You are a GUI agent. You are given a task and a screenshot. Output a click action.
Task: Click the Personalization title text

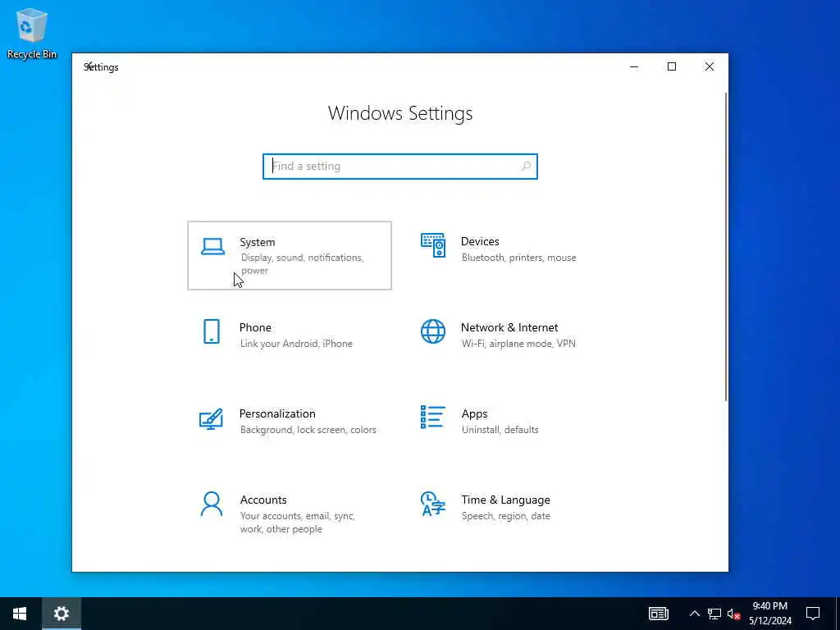(277, 413)
